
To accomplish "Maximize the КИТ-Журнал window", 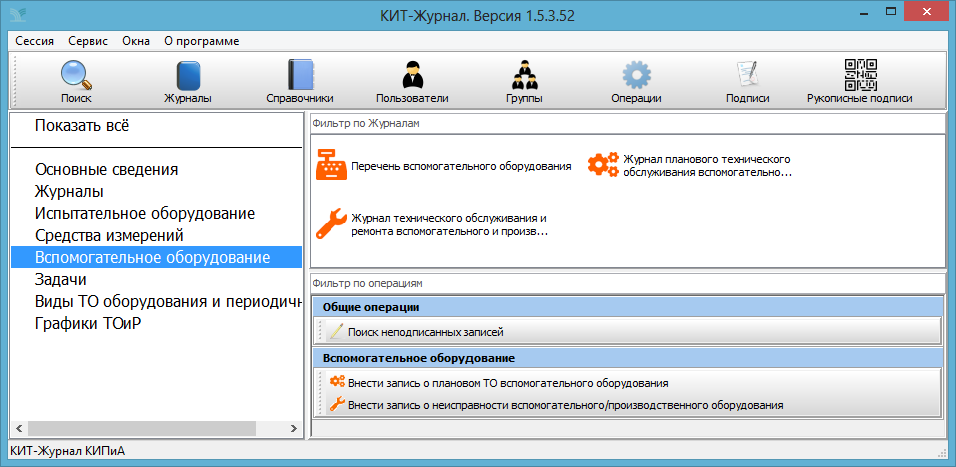I will 891,11.
